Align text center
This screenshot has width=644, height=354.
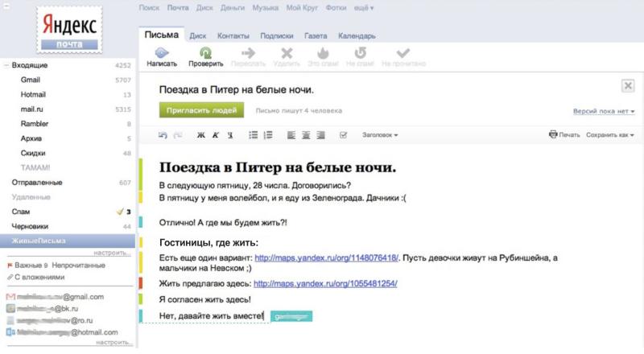click(x=306, y=134)
